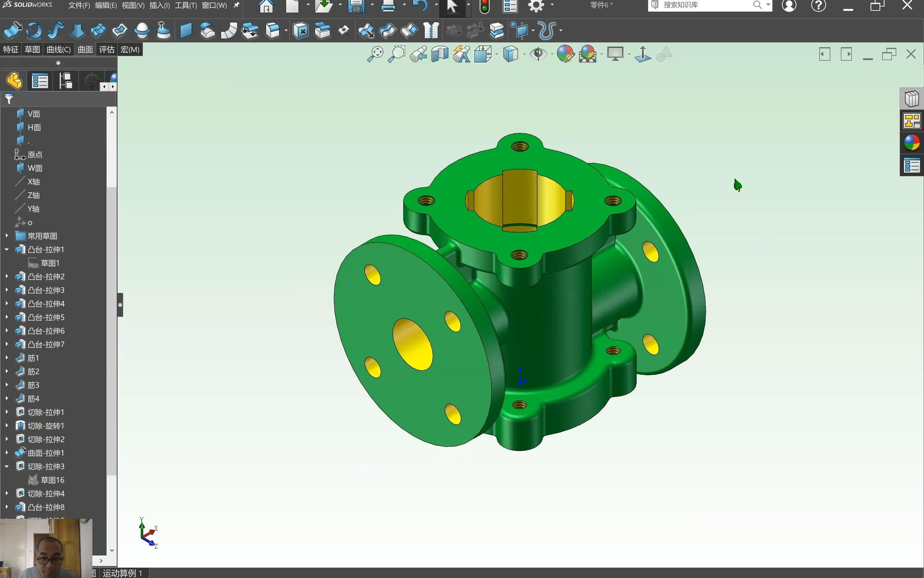Image resolution: width=924 pixels, height=578 pixels.
Task: Select the Delete Face tool
Action: point(301,31)
